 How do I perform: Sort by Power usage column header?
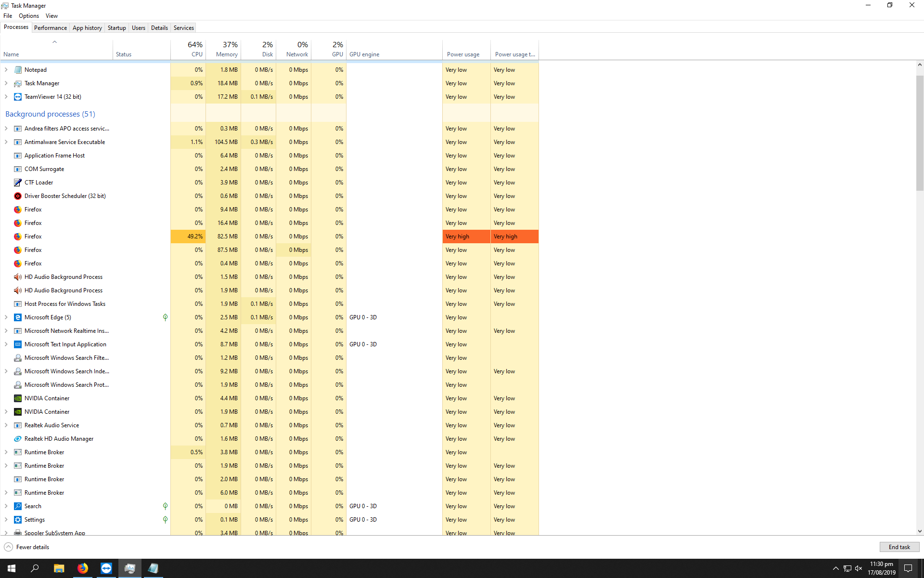coord(466,49)
